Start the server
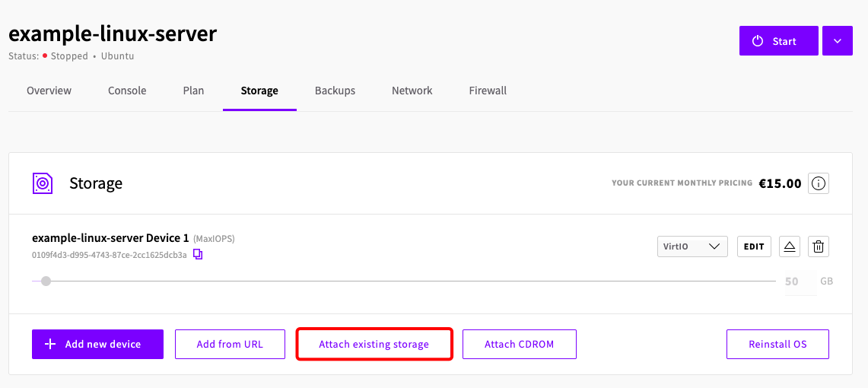 (x=778, y=41)
